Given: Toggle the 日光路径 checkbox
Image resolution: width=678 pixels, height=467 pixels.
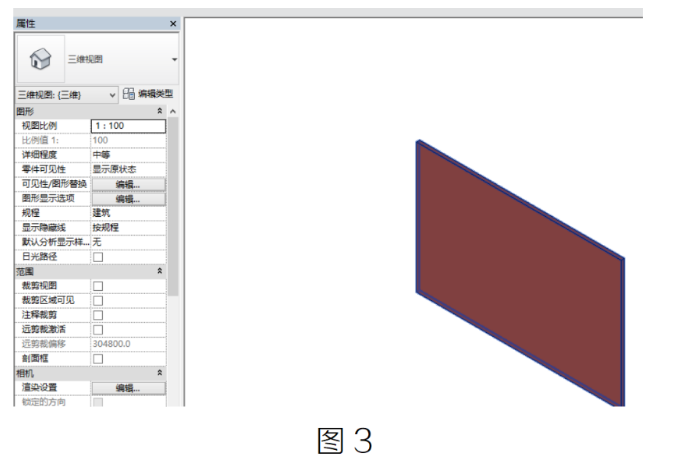Looking at the screenshot, I should coord(98,257).
